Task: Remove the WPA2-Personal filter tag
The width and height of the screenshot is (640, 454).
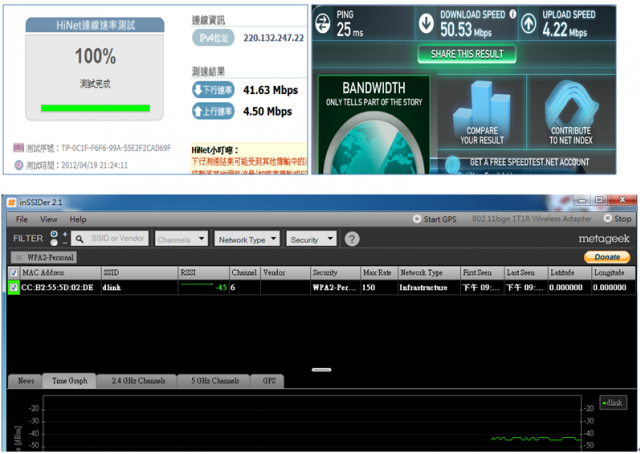Action: click(19, 257)
